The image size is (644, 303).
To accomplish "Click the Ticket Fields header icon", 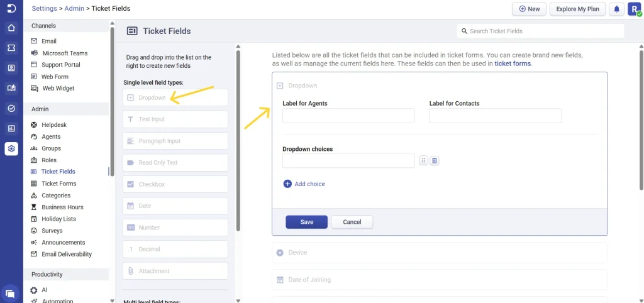I will point(132,31).
